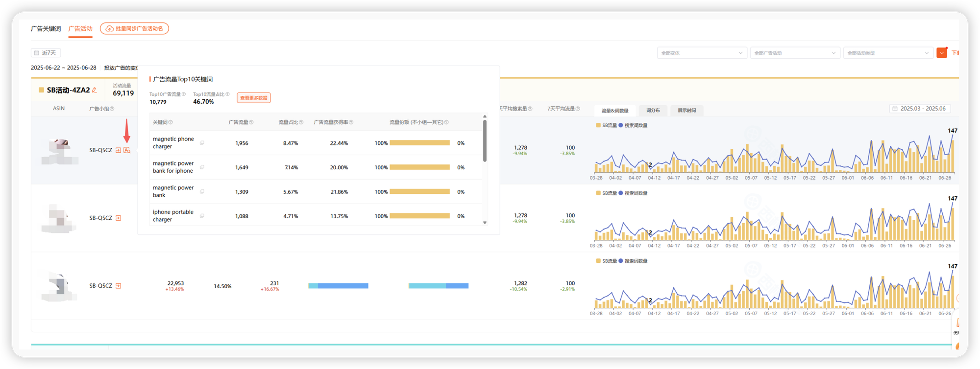Image resolution: width=980 pixels, height=369 pixels.
Task: Switch to the 广告关键词 tab
Action: [46, 28]
